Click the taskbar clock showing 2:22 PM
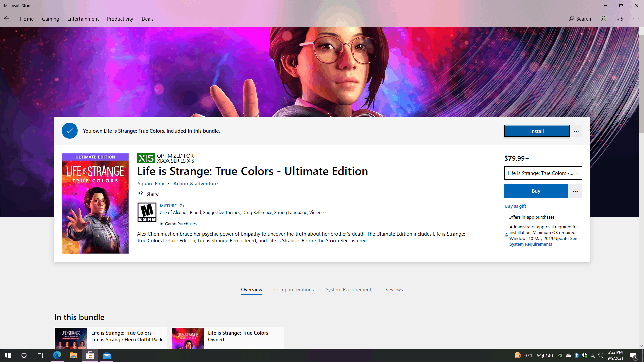 [x=615, y=355]
